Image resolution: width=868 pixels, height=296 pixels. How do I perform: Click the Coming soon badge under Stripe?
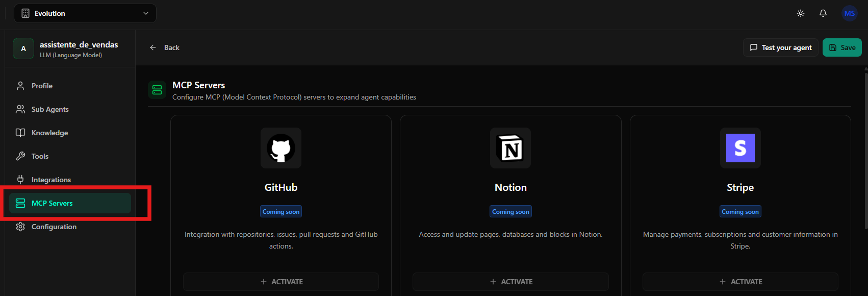(x=741, y=211)
